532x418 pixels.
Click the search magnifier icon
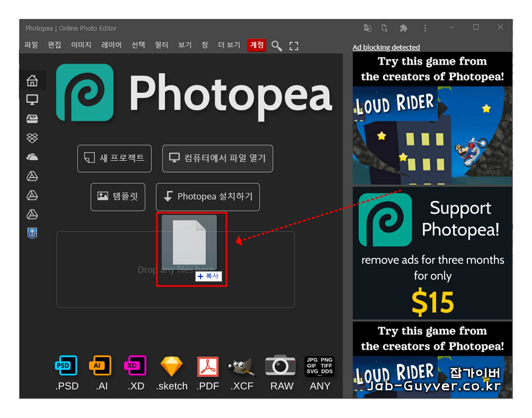(276, 46)
